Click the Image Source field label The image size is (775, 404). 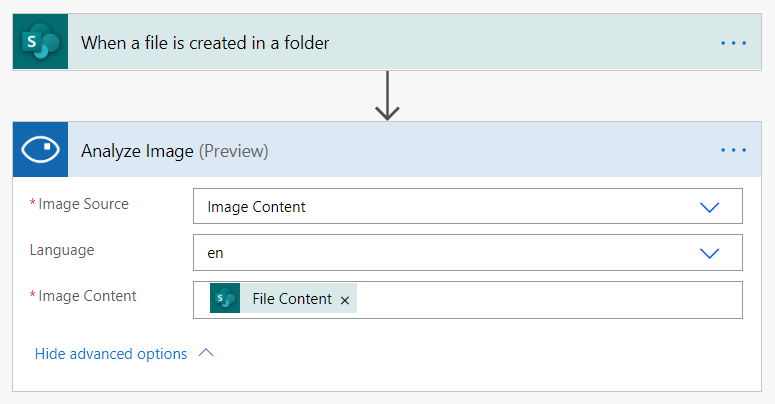(x=83, y=204)
